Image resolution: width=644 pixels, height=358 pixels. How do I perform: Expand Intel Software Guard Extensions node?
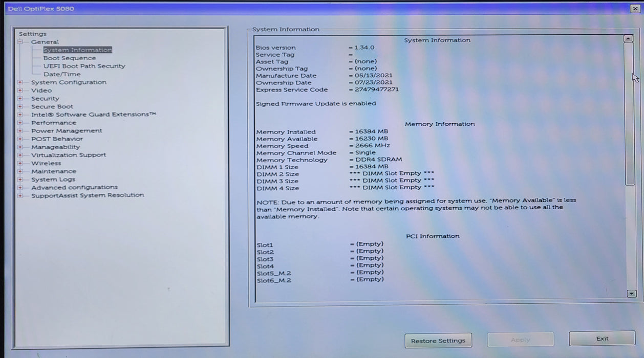pos(20,115)
